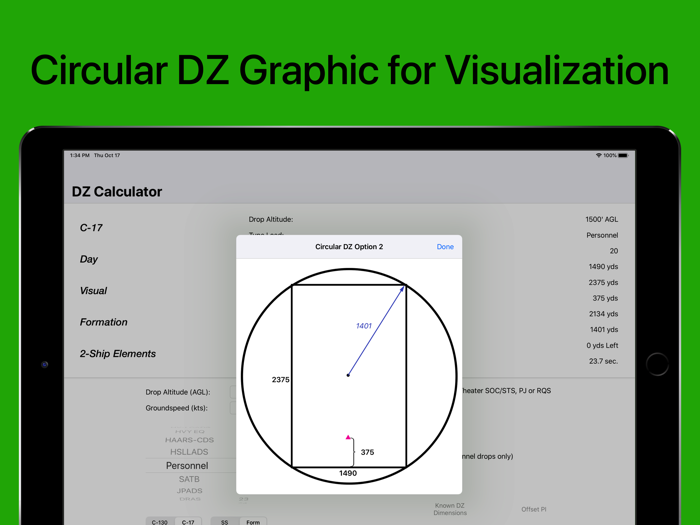Click the 375 yds result value
700x525 pixels.
click(x=605, y=298)
